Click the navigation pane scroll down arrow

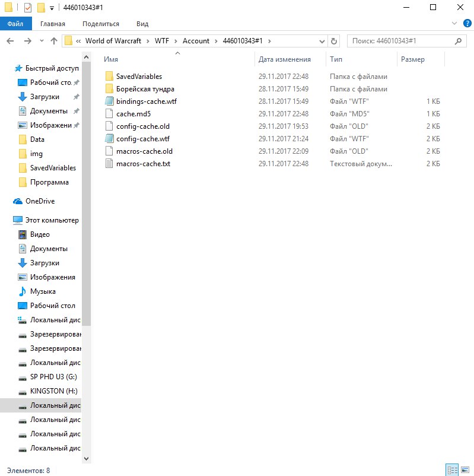click(x=86, y=458)
